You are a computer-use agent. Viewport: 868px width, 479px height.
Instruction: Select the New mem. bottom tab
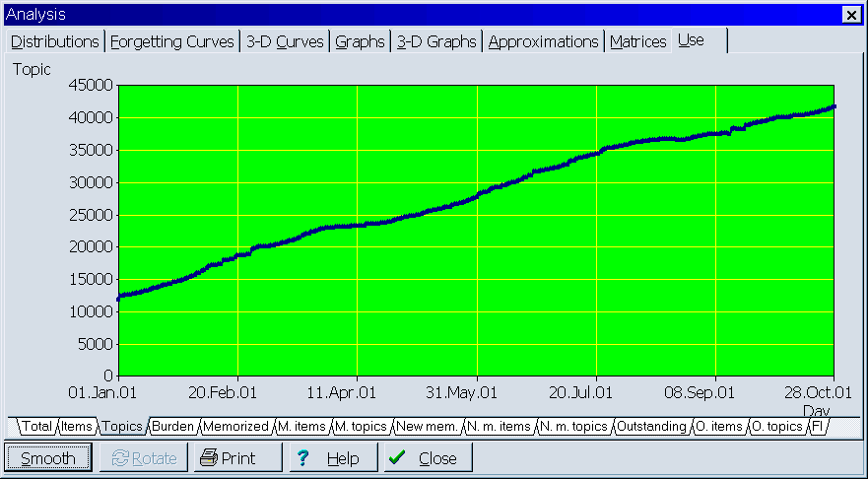click(427, 427)
